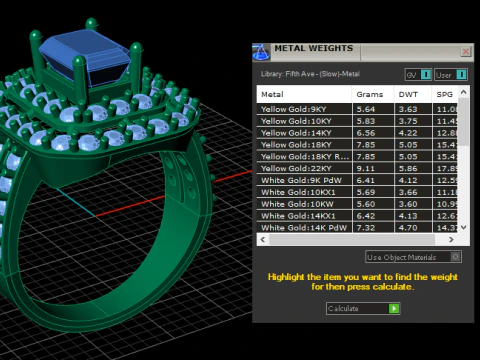This screenshot has width=480, height=360.
Task: Click the Calculate button
Action: pos(363,308)
